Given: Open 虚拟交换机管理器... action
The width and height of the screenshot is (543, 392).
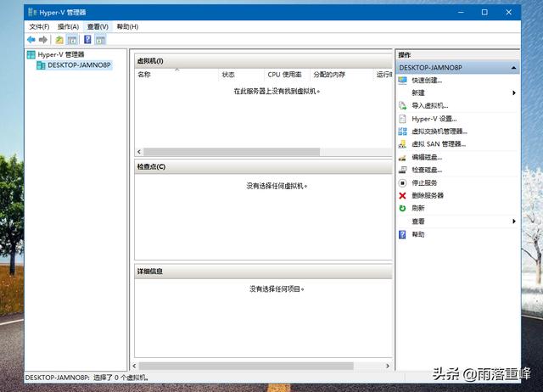Looking at the screenshot, I should 439,132.
